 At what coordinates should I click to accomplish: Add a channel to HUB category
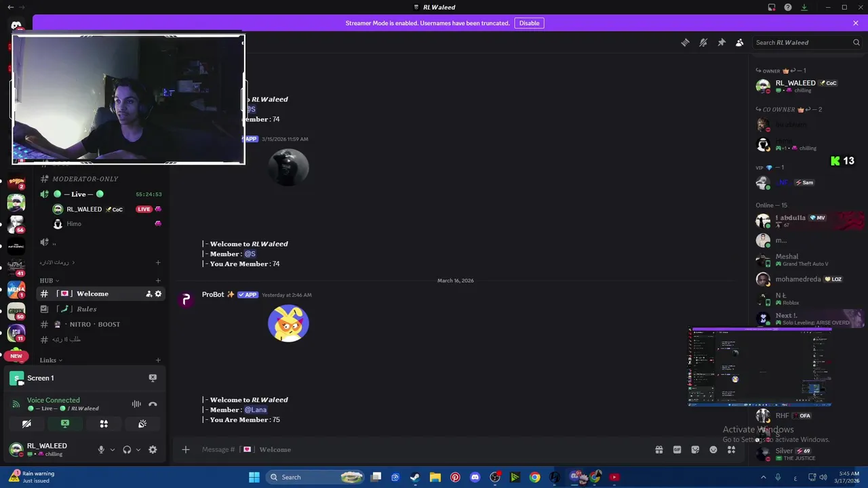pos(158,281)
